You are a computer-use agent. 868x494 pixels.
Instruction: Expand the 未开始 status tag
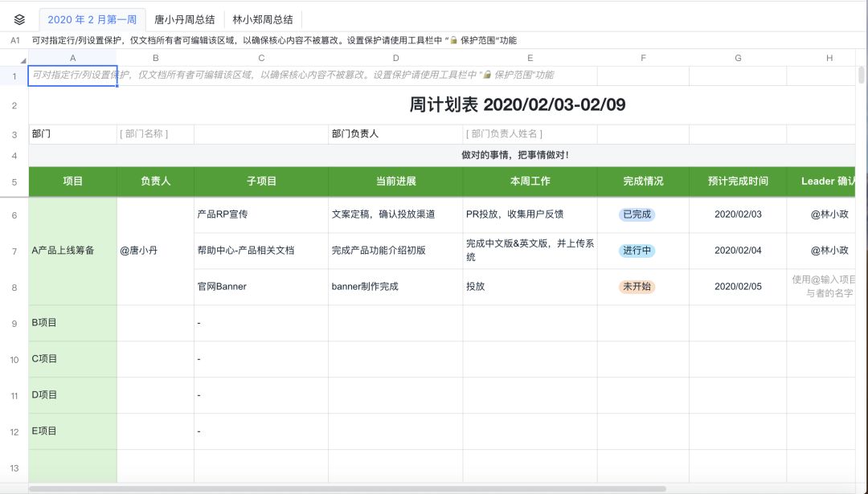click(637, 287)
